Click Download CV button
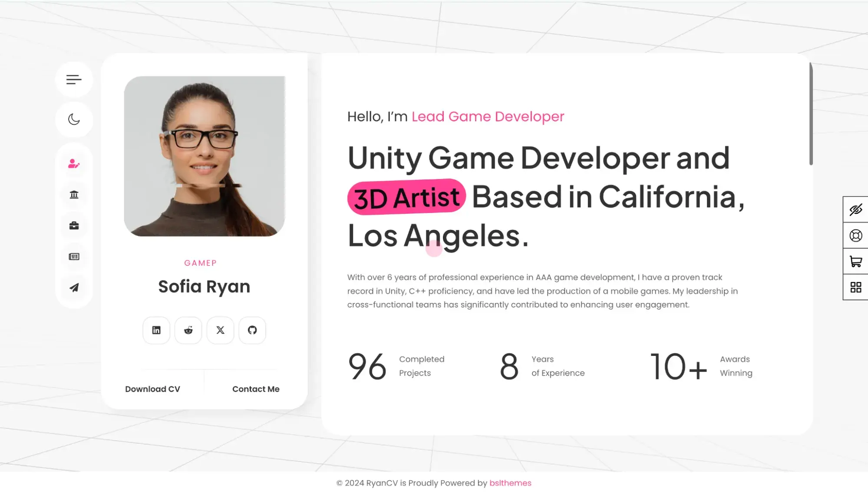 pyautogui.click(x=152, y=389)
